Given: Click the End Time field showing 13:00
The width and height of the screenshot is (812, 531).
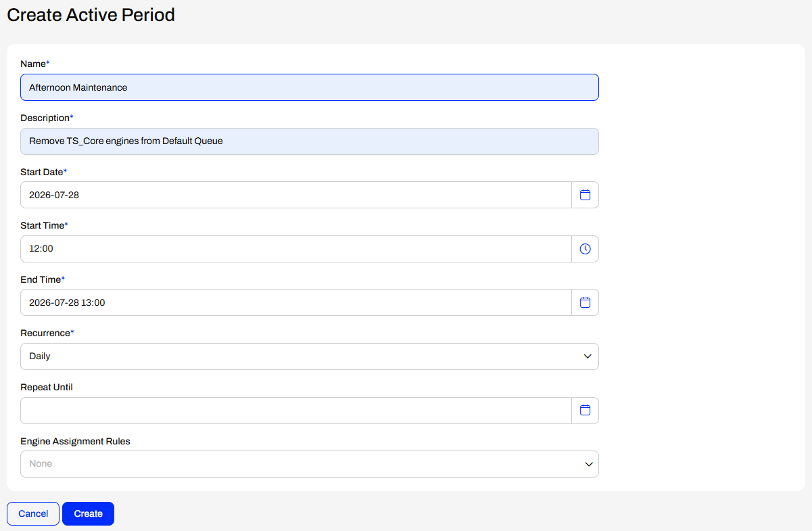Looking at the screenshot, I should point(296,302).
